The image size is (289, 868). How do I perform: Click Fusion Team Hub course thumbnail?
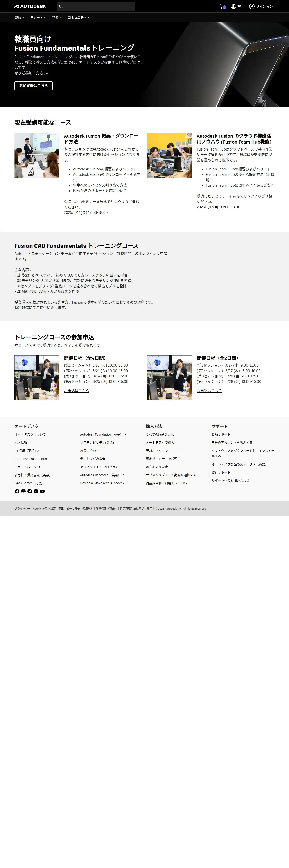point(169,156)
